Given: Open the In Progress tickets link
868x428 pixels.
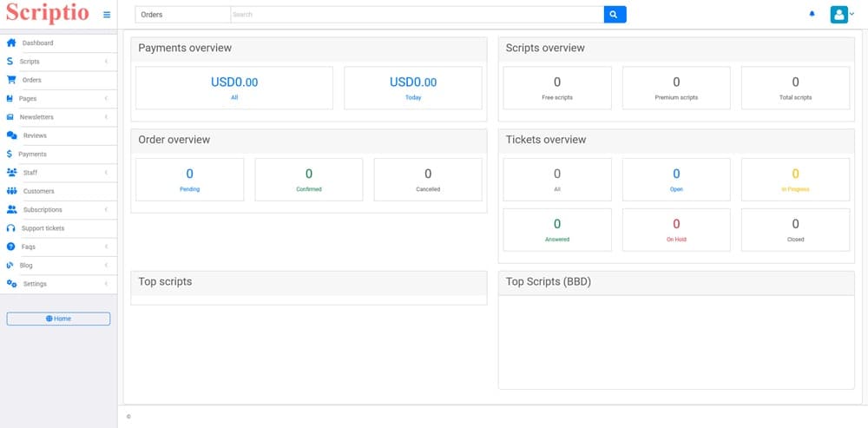Looking at the screenshot, I should (795, 189).
